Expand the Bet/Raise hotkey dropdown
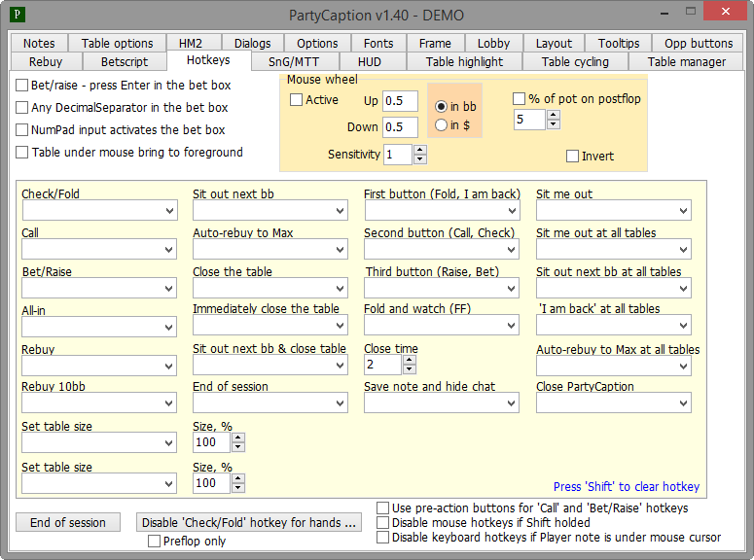The image size is (754, 560). point(99,289)
